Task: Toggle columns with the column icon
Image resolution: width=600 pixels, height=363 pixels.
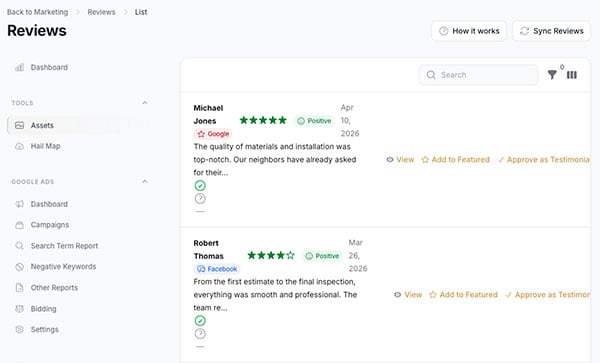Action: coord(572,75)
